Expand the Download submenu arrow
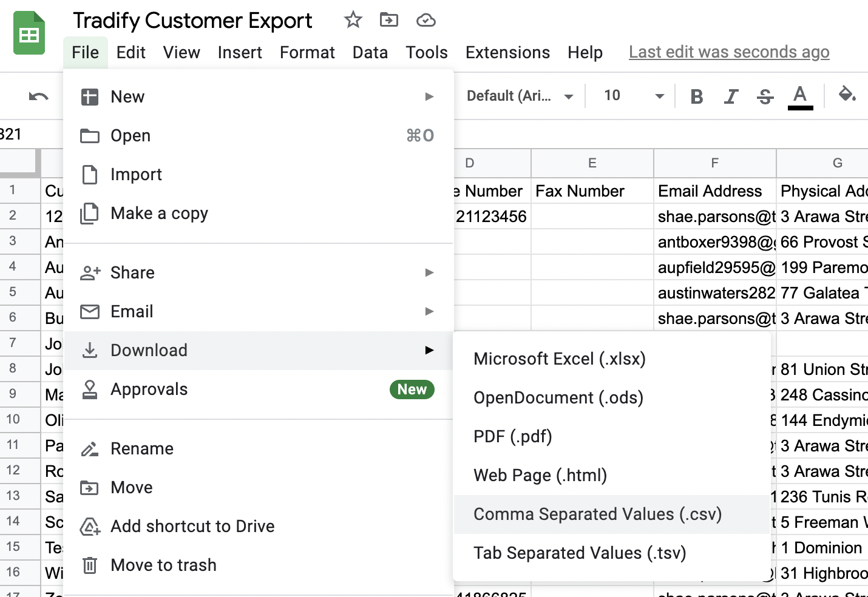868x597 pixels. point(429,350)
